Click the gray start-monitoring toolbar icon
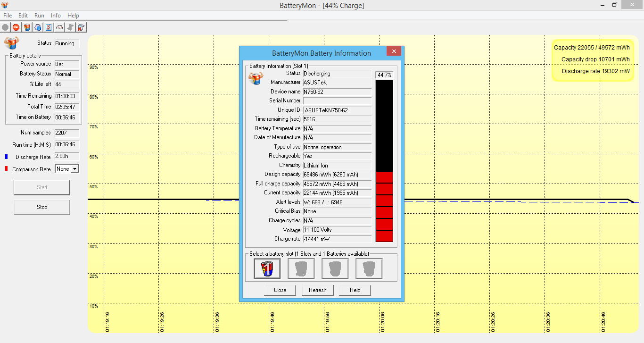The image size is (644, 343). pyautogui.click(x=5, y=27)
